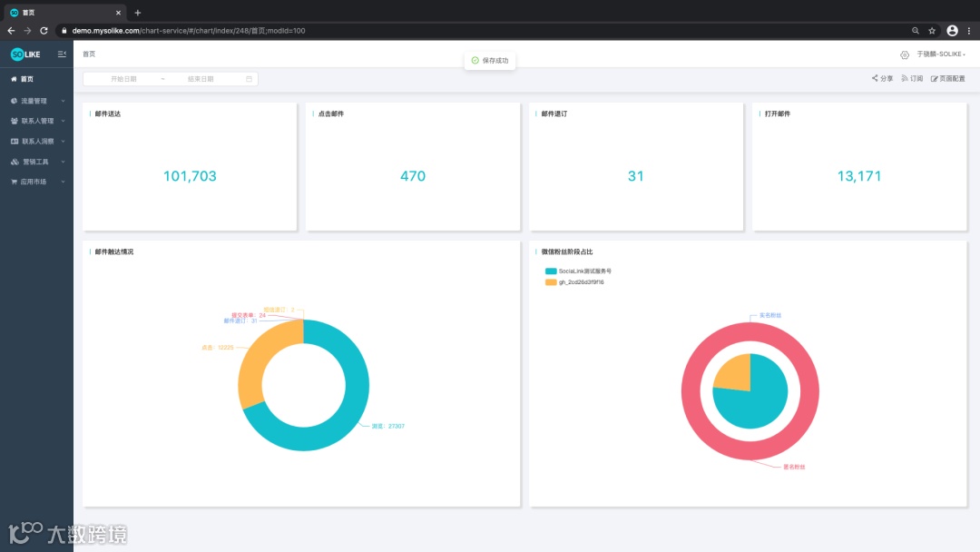980x552 pixels.
Task: Click the 匿名粉丝 chart label
Action: tap(794, 467)
